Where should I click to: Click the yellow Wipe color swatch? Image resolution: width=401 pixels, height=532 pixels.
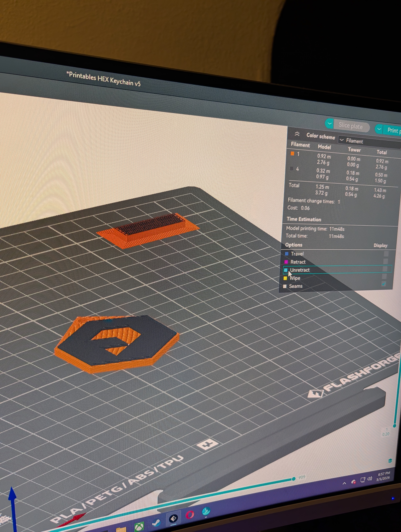coord(285,278)
